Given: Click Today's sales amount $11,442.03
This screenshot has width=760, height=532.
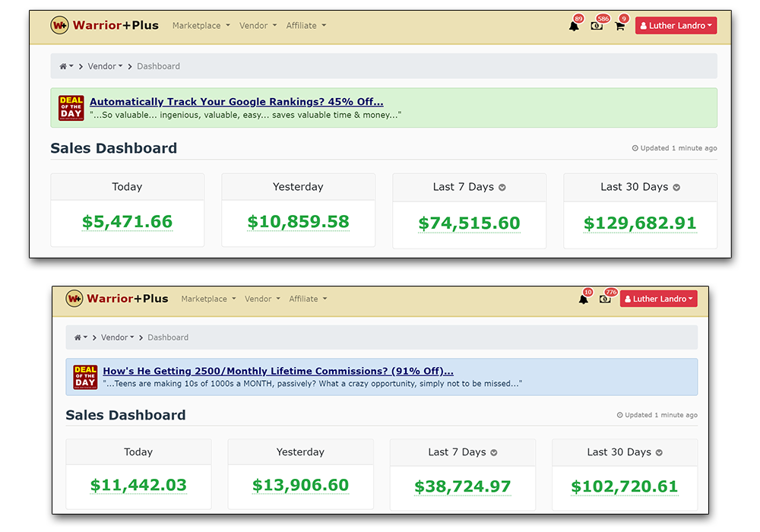Looking at the screenshot, I should [x=138, y=485].
